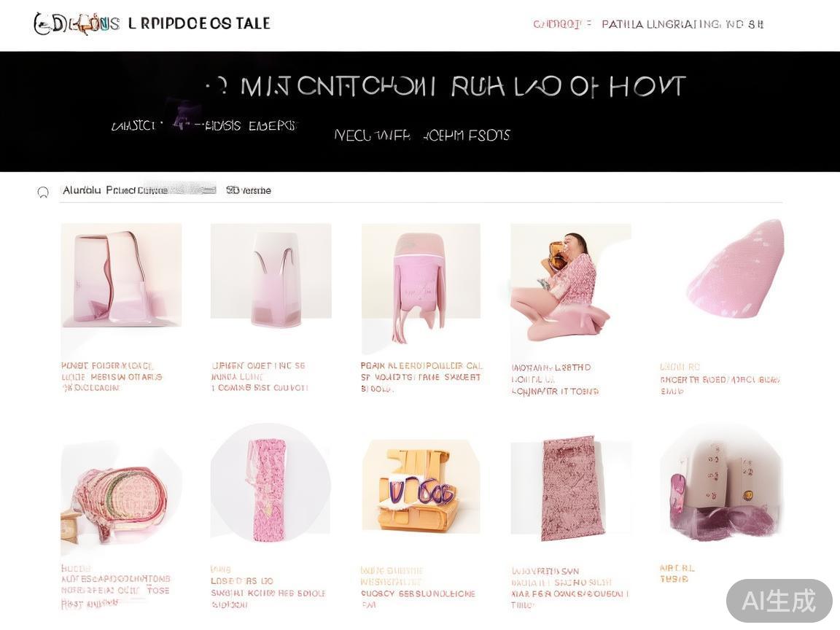
Task: Click the left subtitle link in black banner
Action: (203, 126)
